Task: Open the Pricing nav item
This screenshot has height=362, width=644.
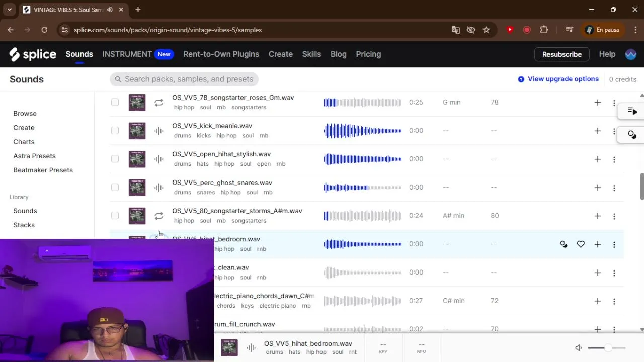Action: [368, 54]
